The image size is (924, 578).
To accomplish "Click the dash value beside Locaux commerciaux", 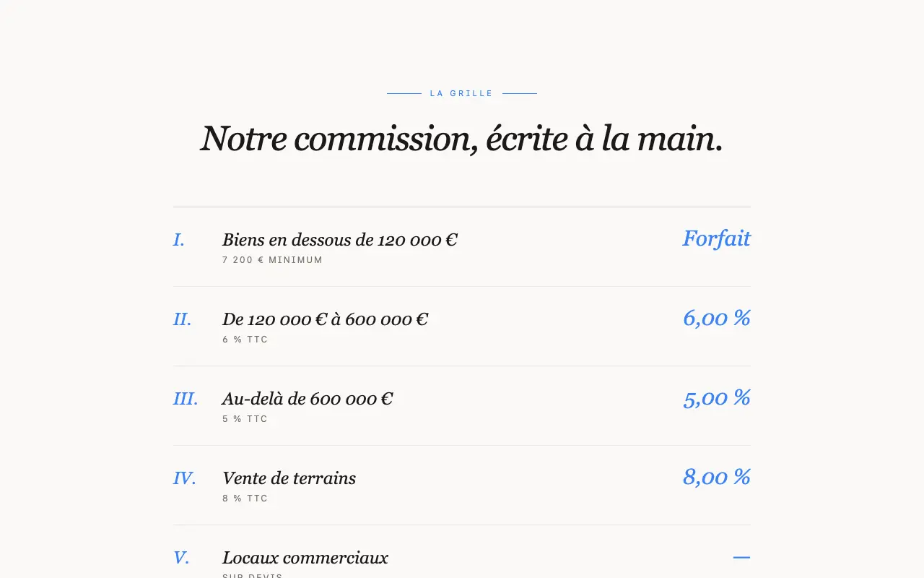I will 741,557.
